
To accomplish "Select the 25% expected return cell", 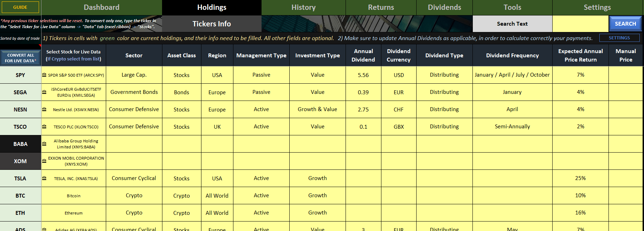I will pos(580,178).
